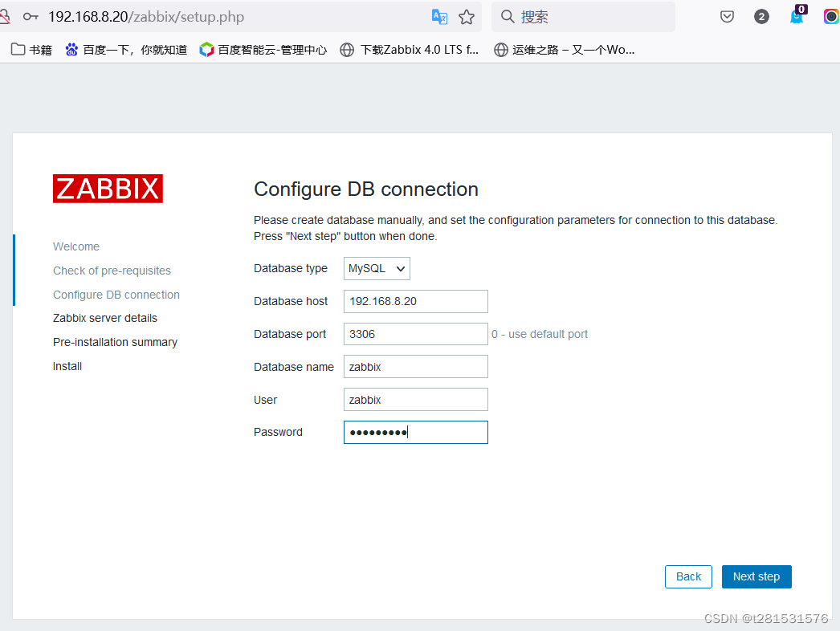
Task: Click the Database name field
Action: point(416,367)
